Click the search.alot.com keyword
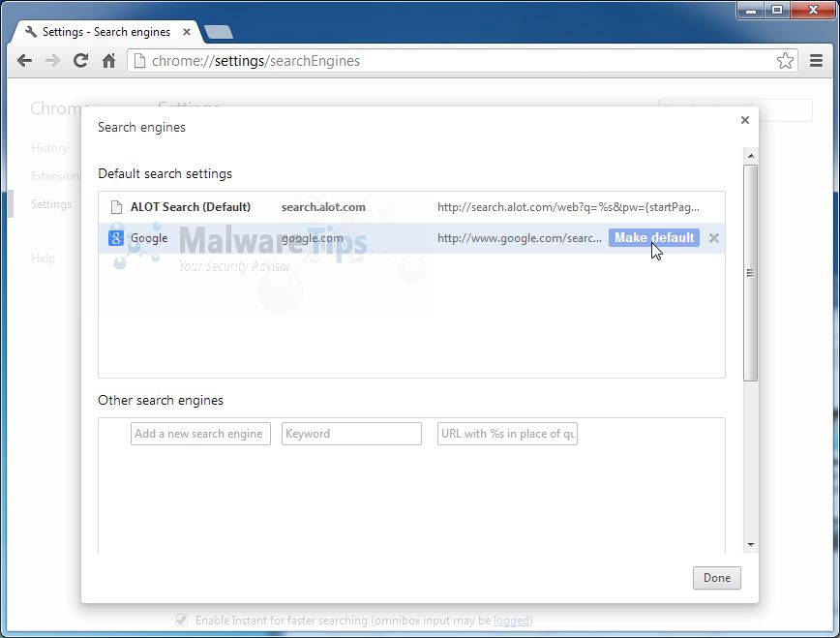The width and height of the screenshot is (840, 638). tap(323, 207)
